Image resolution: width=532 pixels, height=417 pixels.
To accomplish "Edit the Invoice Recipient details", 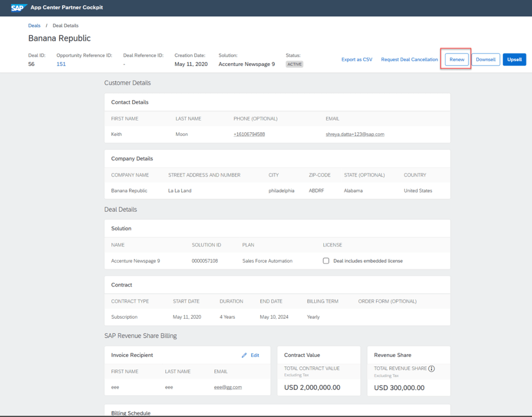I will coord(254,355).
